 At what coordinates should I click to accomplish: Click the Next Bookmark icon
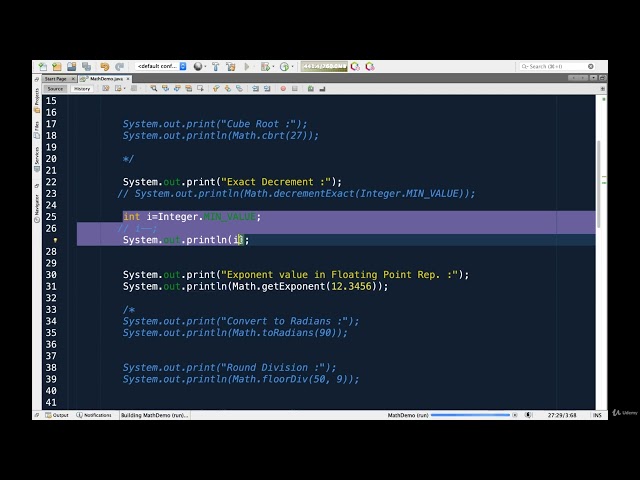pyautogui.click(x=228, y=89)
